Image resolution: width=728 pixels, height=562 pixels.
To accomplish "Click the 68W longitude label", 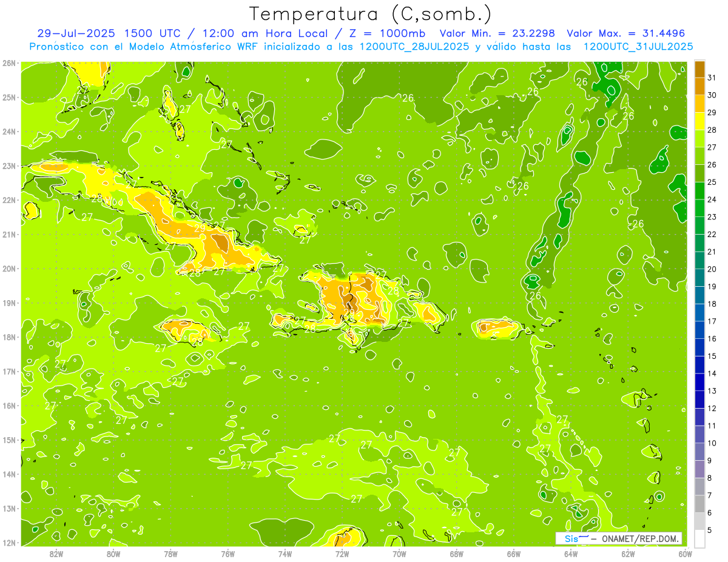I will (x=456, y=554).
